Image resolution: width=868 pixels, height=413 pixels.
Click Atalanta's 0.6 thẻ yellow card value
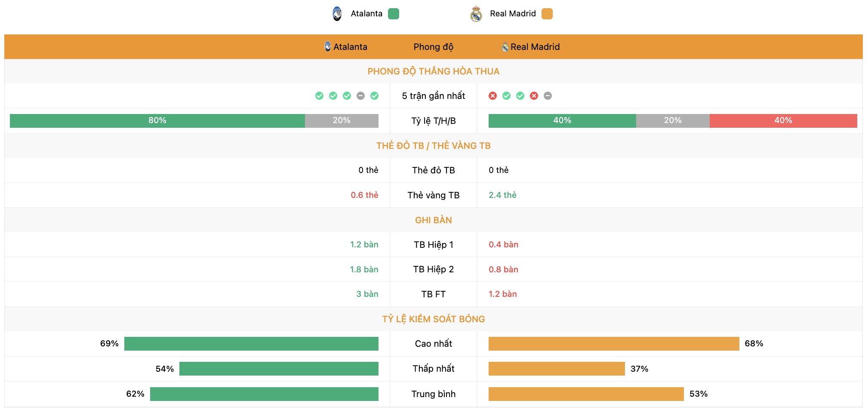(x=364, y=195)
